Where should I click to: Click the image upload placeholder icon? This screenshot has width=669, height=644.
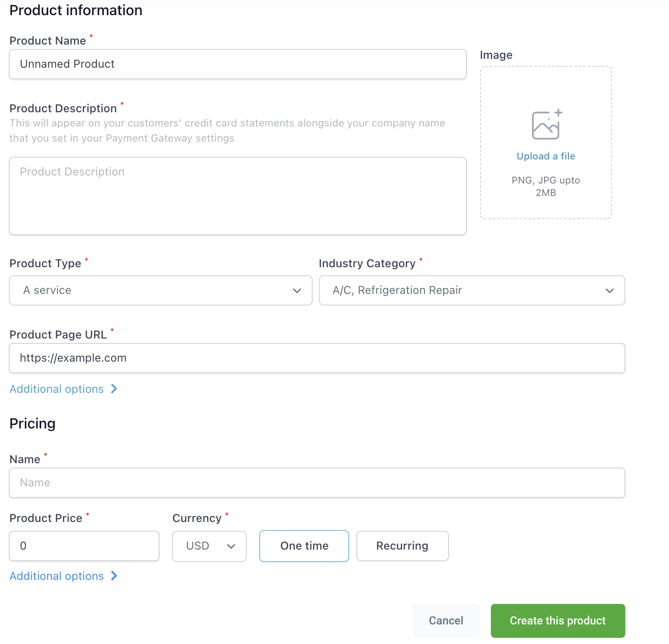(x=546, y=125)
